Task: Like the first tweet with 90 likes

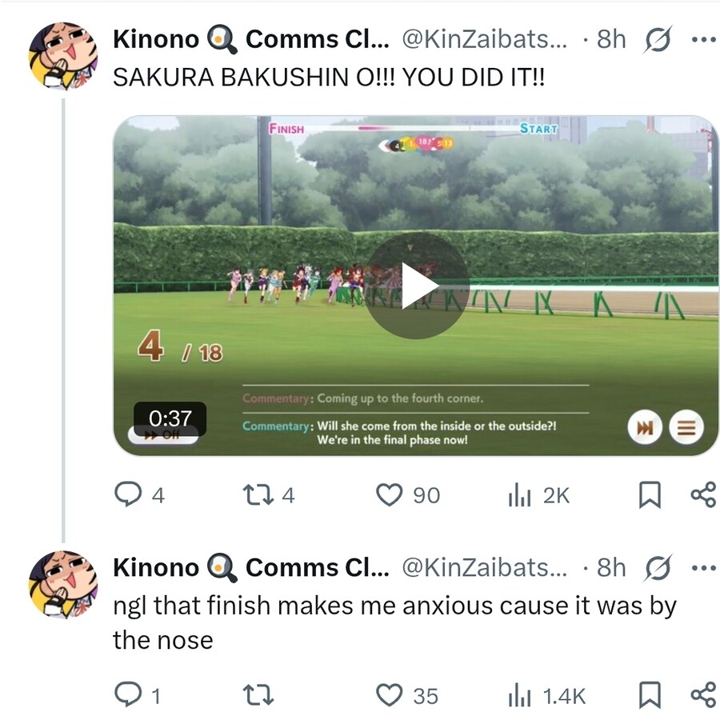Action: 407,495
